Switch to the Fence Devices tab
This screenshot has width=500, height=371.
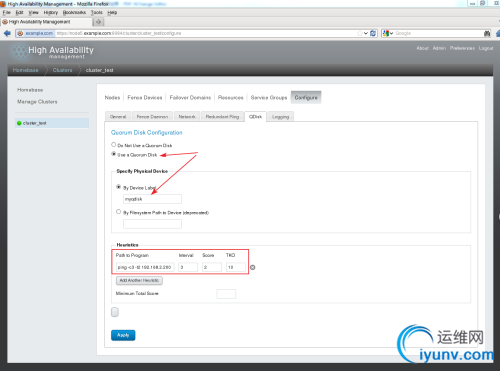145,98
